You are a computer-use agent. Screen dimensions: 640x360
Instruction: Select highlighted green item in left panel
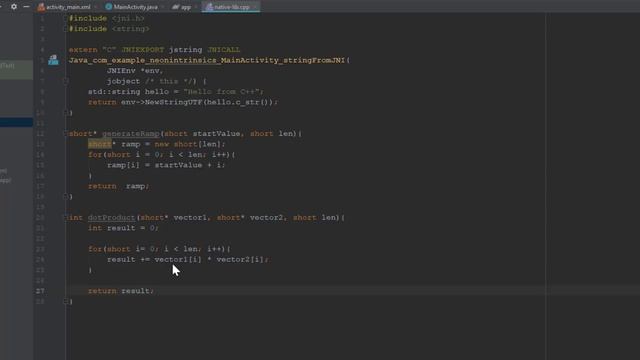16,70
